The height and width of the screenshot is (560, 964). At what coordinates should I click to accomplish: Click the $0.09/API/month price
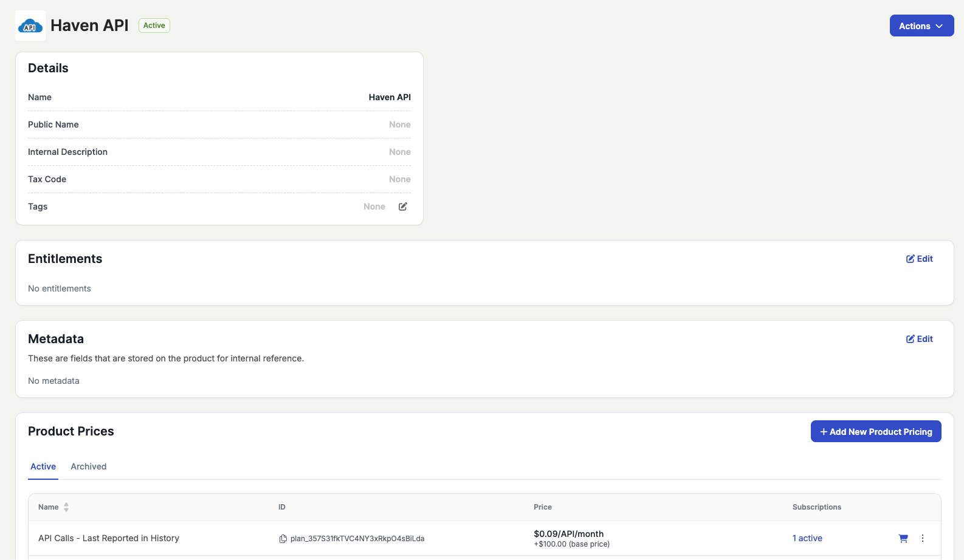coord(568,534)
